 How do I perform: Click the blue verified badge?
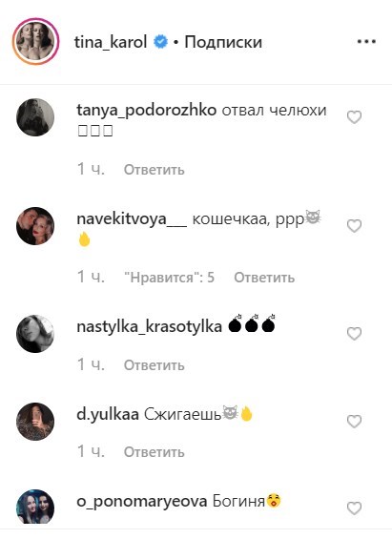click(160, 42)
